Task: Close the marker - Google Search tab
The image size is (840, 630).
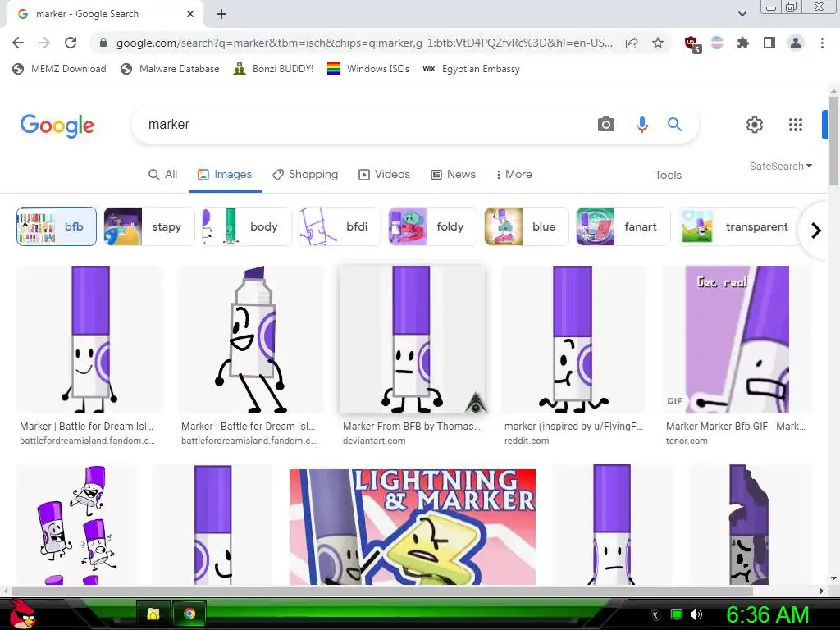Action: click(190, 14)
